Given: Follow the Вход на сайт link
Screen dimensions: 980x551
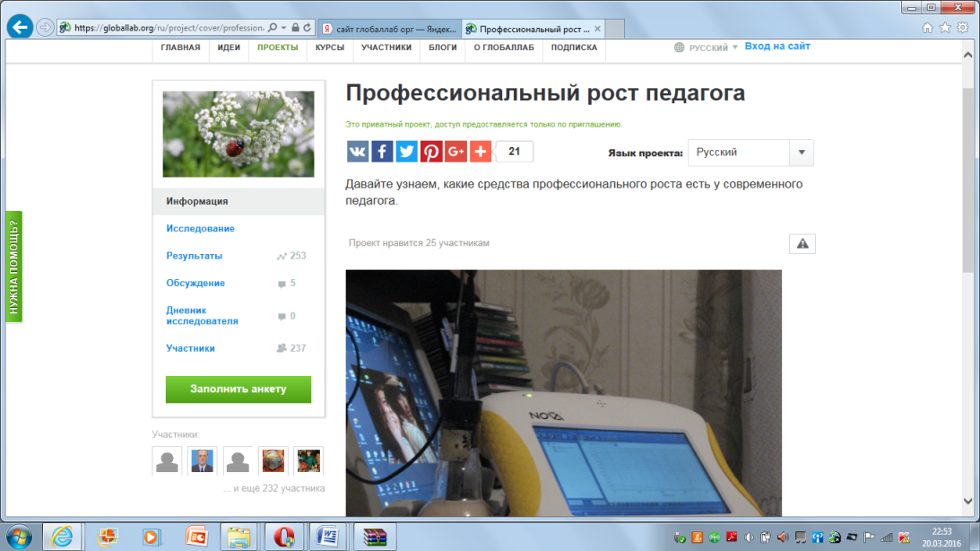Looking at the screenshot, I should click(776, 47).
